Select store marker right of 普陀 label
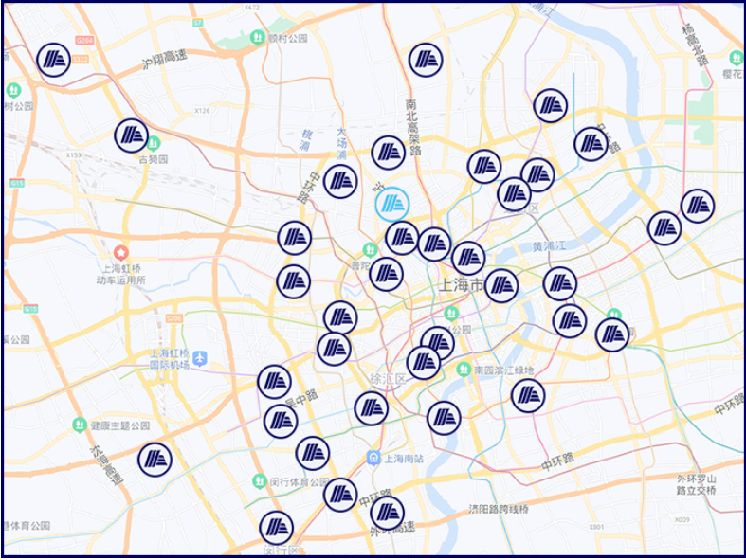This screenshot has height=560, width=746. 387,274
